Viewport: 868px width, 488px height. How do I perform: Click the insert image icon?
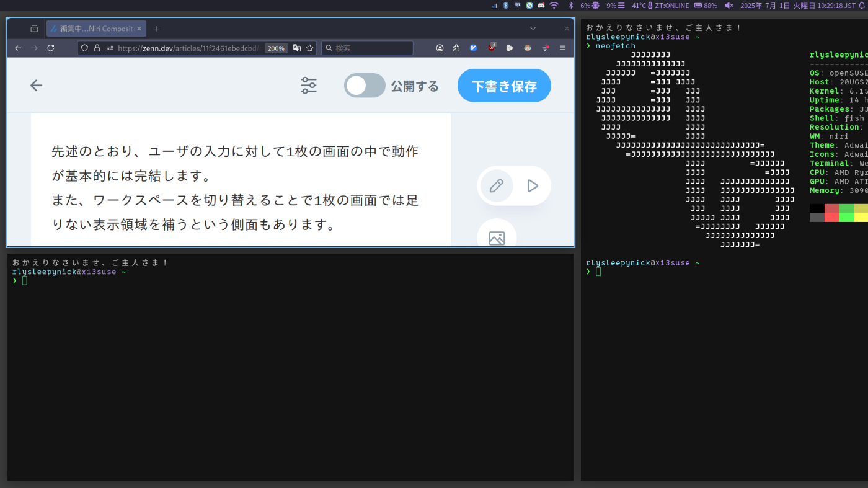coord(497,237)
